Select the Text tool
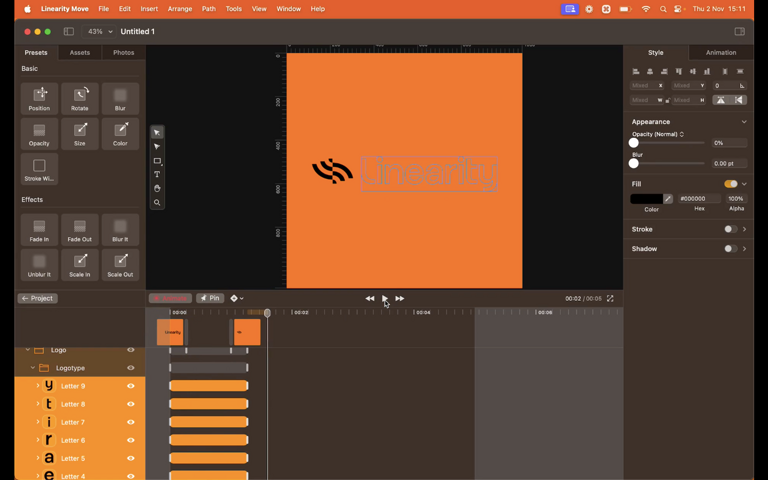Viewport: 768px width, 480px height. click(157, 174)
